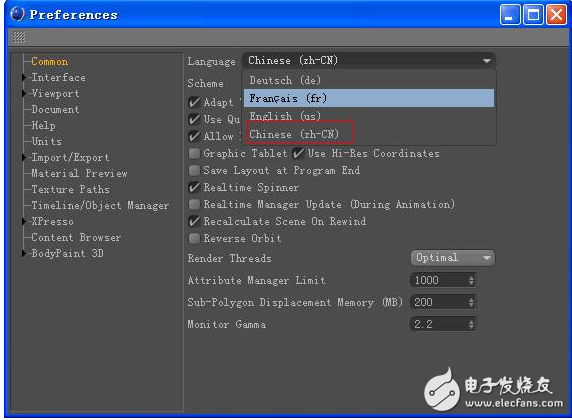The width and height of the screenshot is (572, 420).
Task: Expand the BodyPaint 3D tree arrow
Action: point(24,253)
